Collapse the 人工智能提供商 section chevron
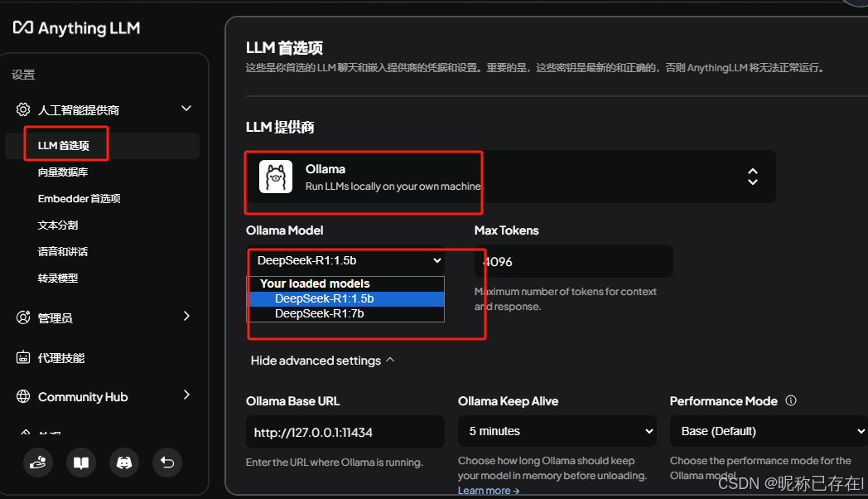This screenshot has height=499, width=868. [x=186, y=109]
